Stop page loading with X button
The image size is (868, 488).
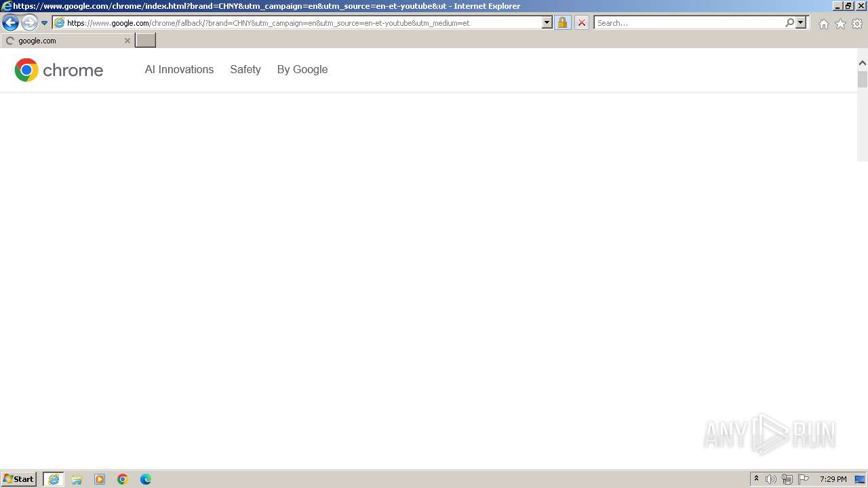coord(582,23)
